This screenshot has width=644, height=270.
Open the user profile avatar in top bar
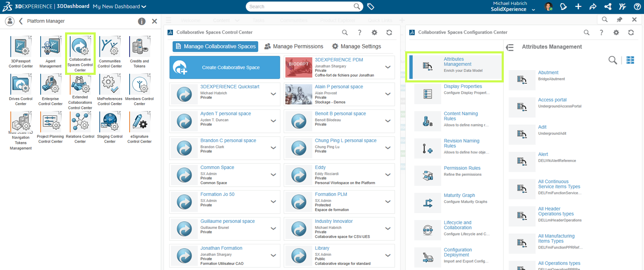click(548, 7)
